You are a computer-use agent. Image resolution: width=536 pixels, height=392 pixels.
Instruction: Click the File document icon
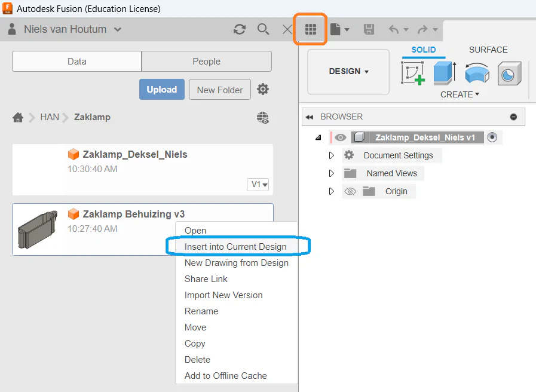(335, 29)
